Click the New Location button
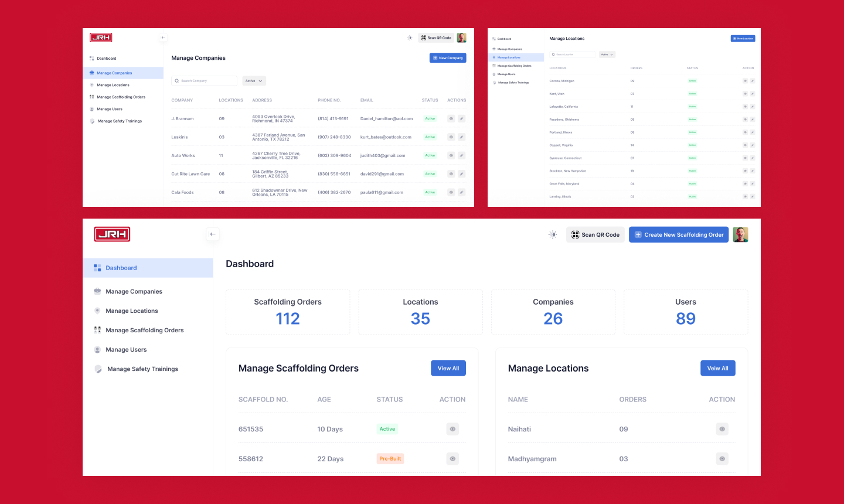 coord(743,39)
